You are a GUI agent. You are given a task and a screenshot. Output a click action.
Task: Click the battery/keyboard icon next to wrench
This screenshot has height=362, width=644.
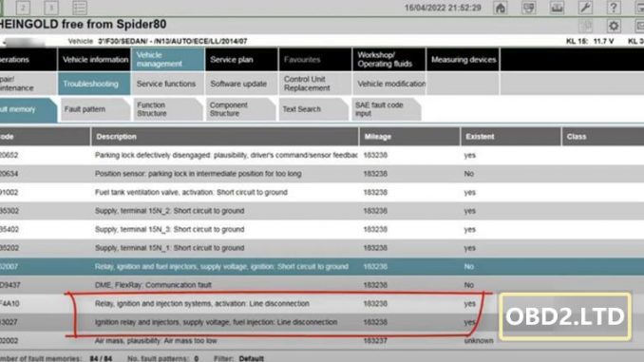point(557,8)
